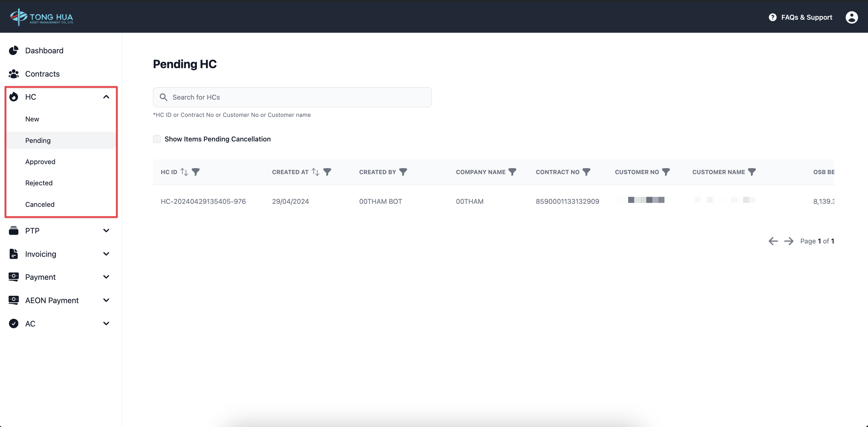The image size is (868, 427).
Task: Open HC-20240429135405-976 row
Action: (x=203, y=201)
